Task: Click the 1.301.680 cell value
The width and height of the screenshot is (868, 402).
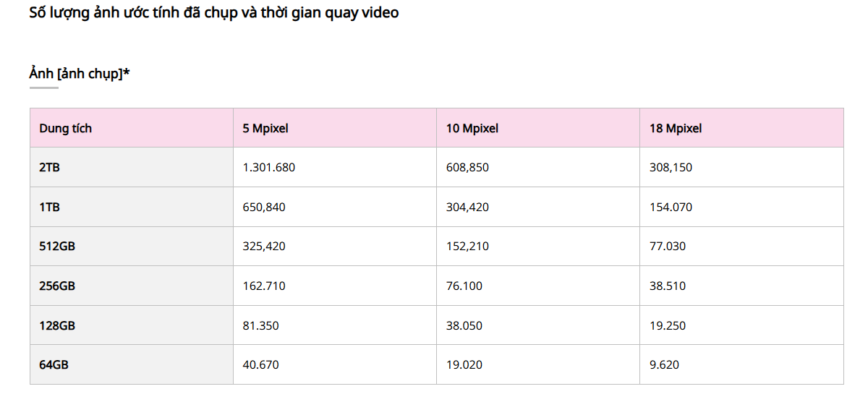Action: pos(269,167)
